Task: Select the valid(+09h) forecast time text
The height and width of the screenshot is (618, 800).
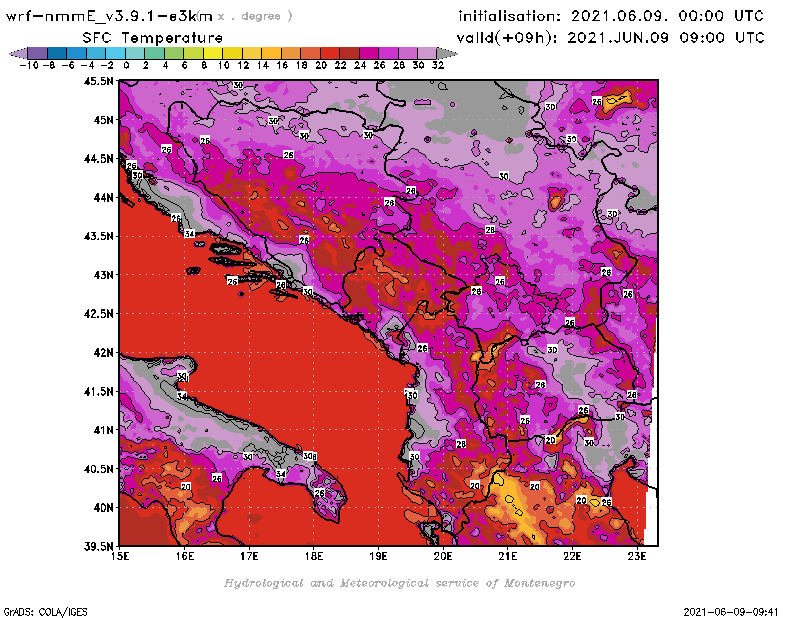Action: click(610, 38)
